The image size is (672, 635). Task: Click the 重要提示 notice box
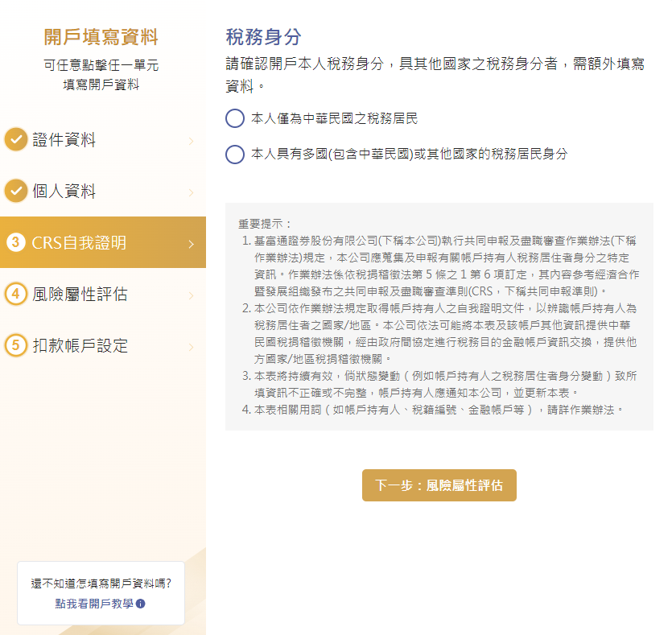coord(439,316)
